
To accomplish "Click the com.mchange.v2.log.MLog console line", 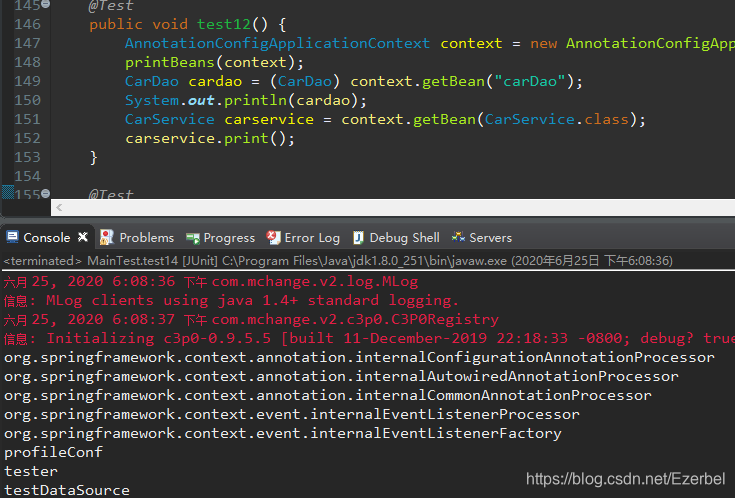I will coord(210,281).
